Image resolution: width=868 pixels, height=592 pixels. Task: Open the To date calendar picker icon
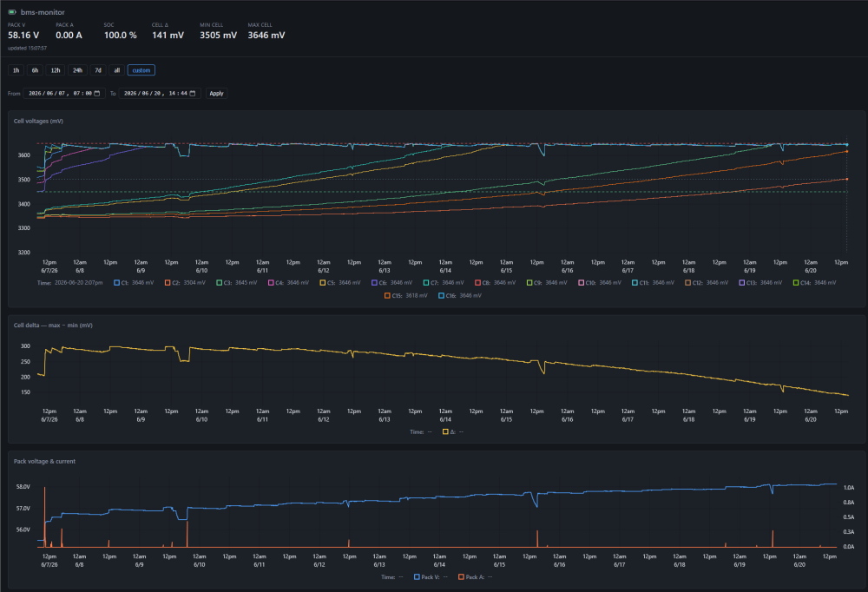click(x=193, y=93)
